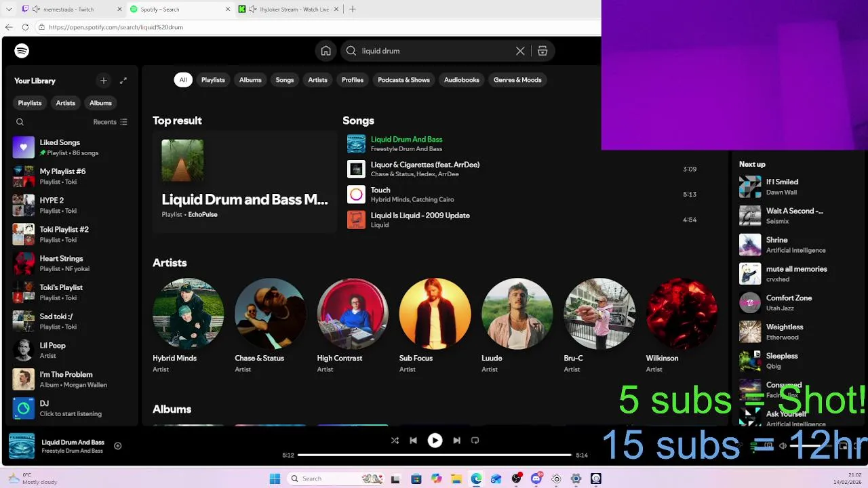Viewport: 868px width, 488px height.
Task: Add current song to Liked Songs
Action: click(x=117, y=446)
